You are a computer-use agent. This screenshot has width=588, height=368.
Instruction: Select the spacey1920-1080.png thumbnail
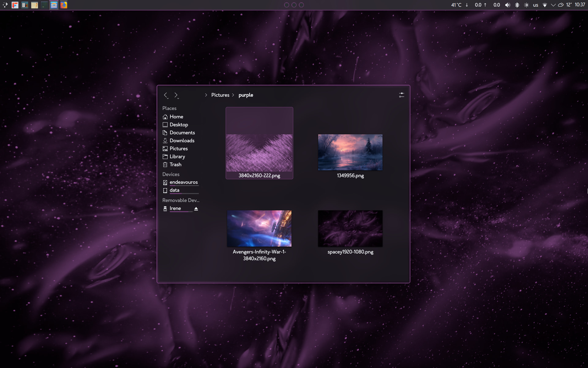pos(350,228)
